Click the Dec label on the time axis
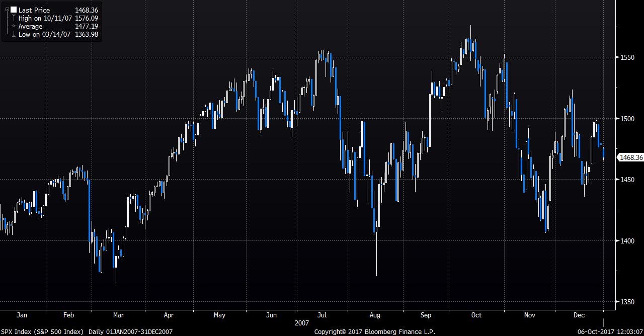 pyautogui.click(x=579, y=315)
